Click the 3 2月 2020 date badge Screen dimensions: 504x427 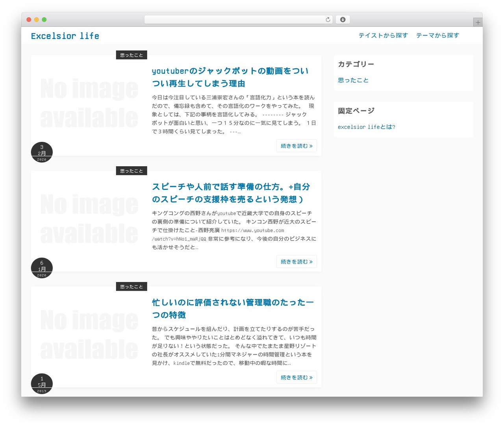42,152
